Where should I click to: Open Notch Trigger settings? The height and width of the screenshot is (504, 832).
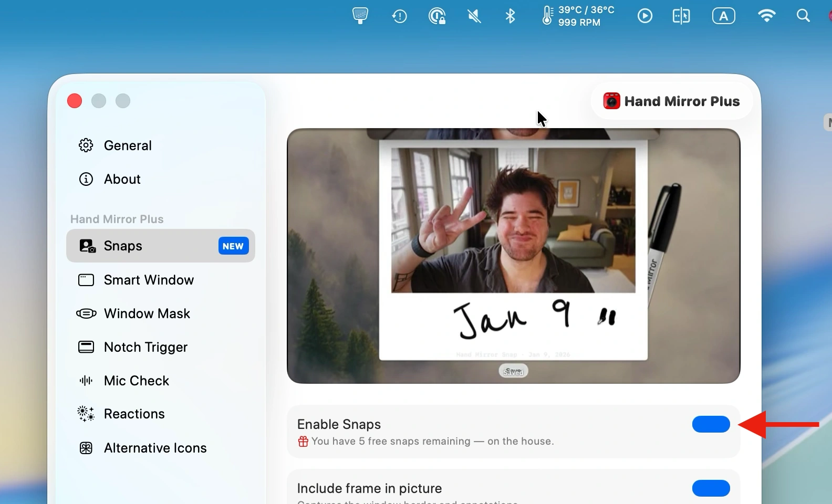click(x=145, y=347)
